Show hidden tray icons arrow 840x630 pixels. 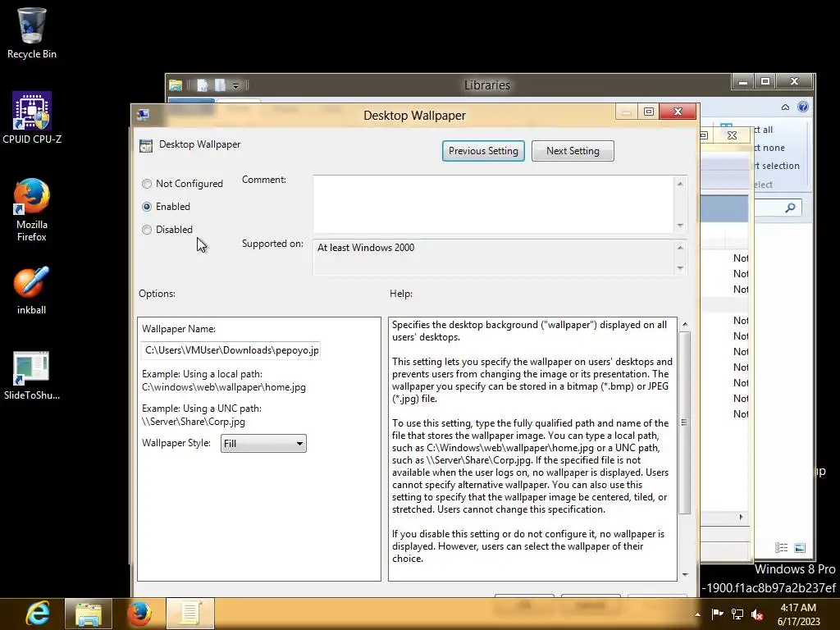(x=697, y=614)
